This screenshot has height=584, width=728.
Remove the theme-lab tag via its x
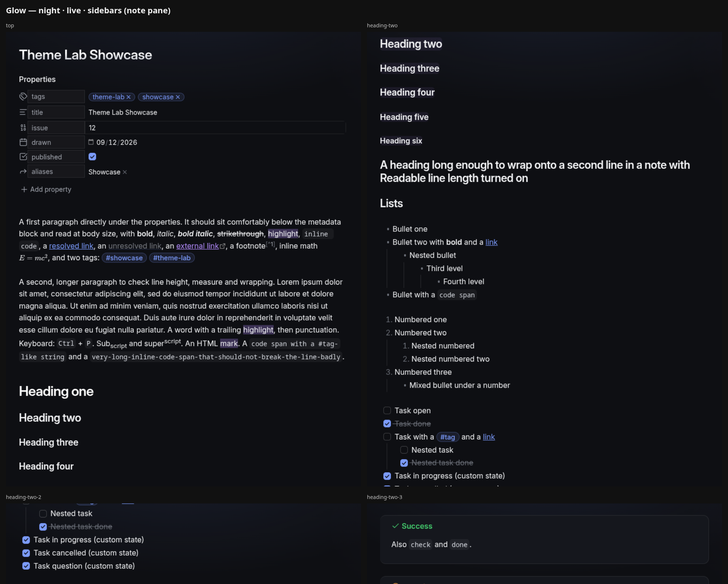point(129,97)
